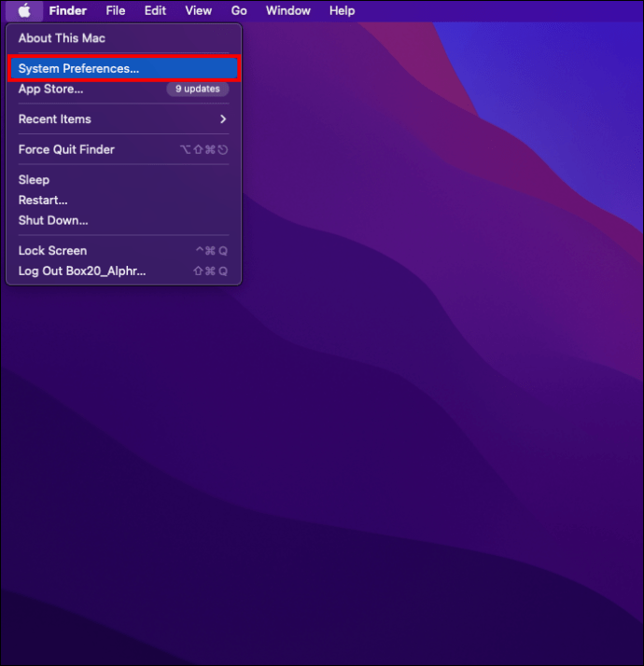Choose Force Quit Finder
Screen dimensions: 644x666
[x=124, y=149]
